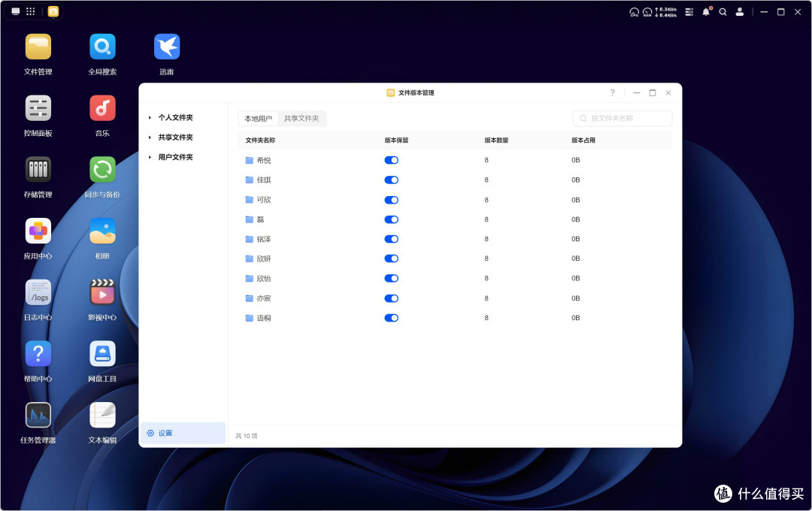This screenshot has height=511, width=812.
Task: Open the 同步与备份 app
Action: [x=102, y=170]
